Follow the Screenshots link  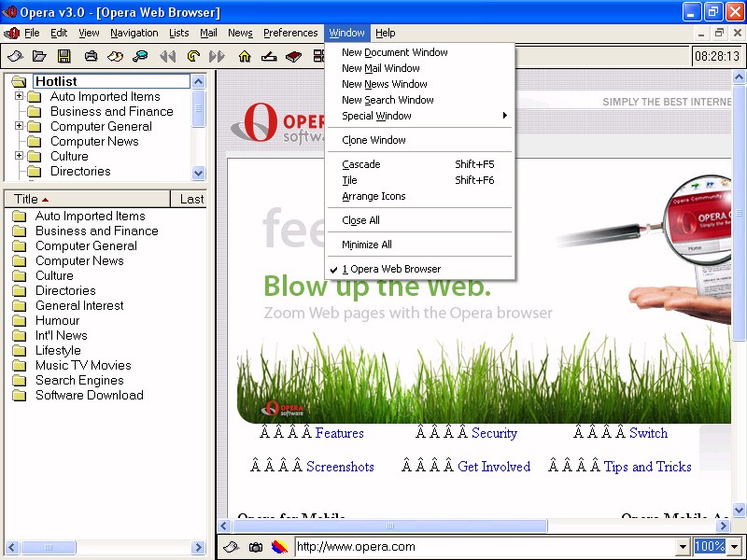(x=340, y=466)
